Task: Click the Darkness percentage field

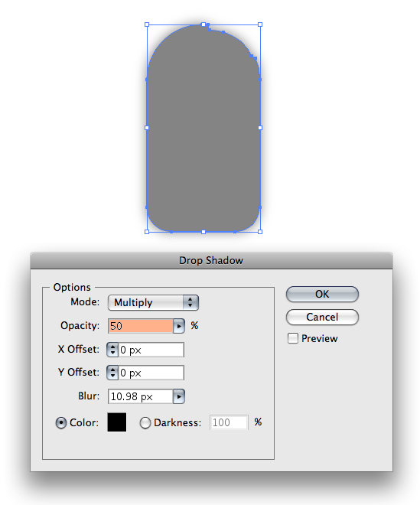Action: point(229,422)
